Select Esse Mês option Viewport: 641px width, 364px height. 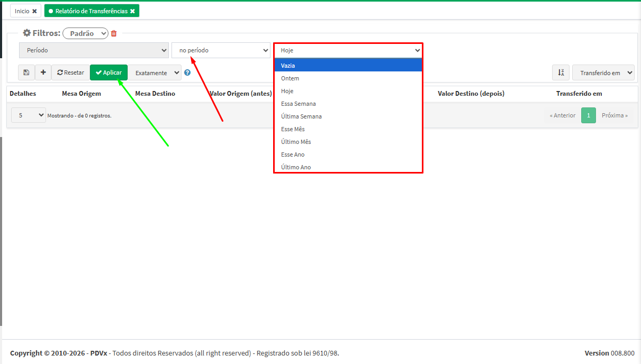click(x=348, y=129)
